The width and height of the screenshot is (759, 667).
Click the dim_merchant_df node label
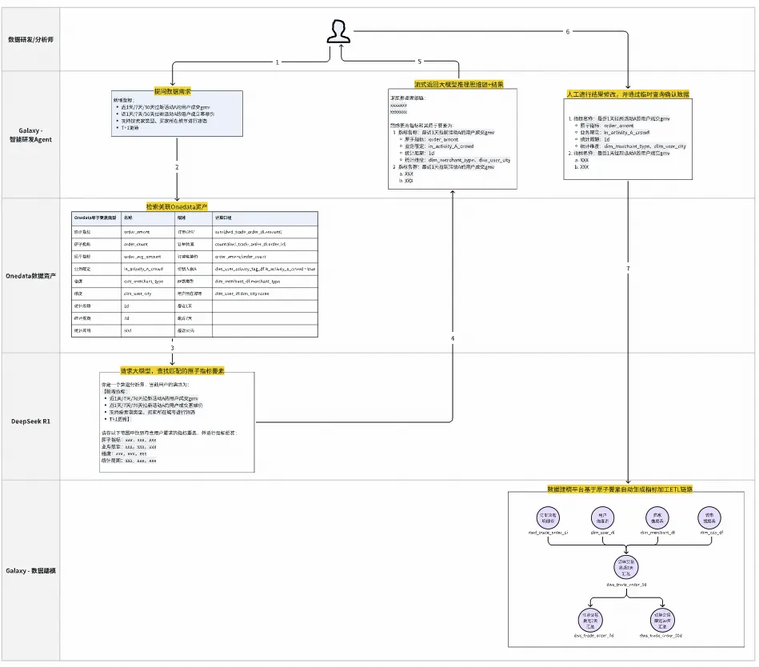(x=657, y=532)
